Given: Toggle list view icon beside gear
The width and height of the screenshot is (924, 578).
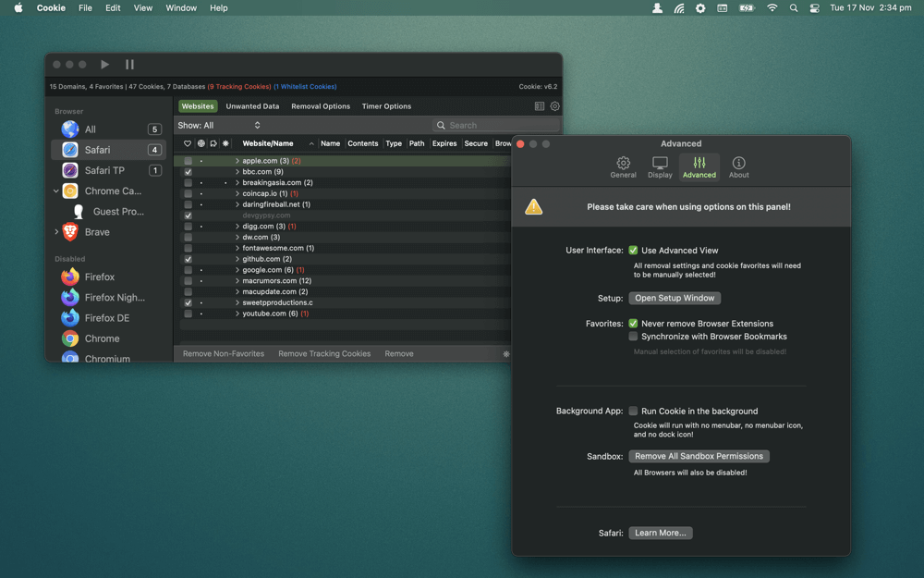Looking at the screenshot, I should point(540,106).
